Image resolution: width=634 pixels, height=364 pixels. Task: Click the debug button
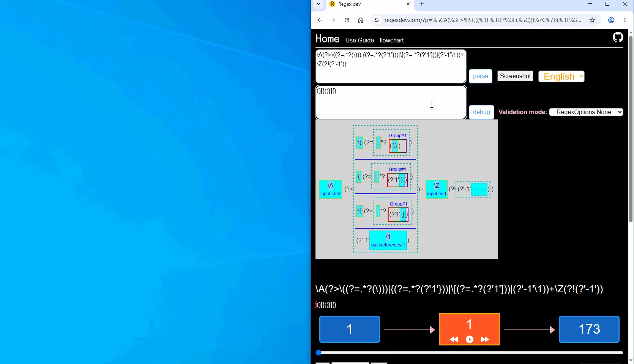tap(481, 112)
